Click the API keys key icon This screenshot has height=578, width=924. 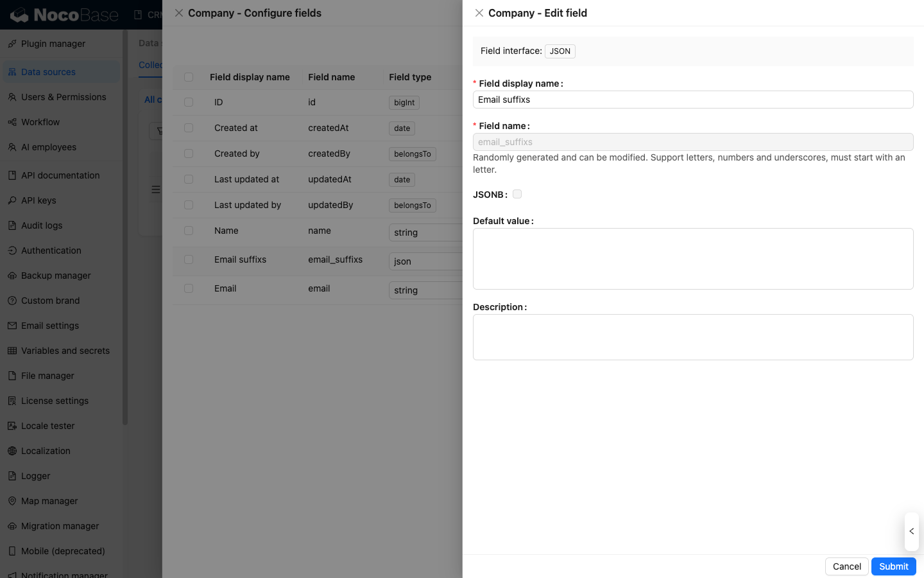pyautogui.click(x=12, y=200)
